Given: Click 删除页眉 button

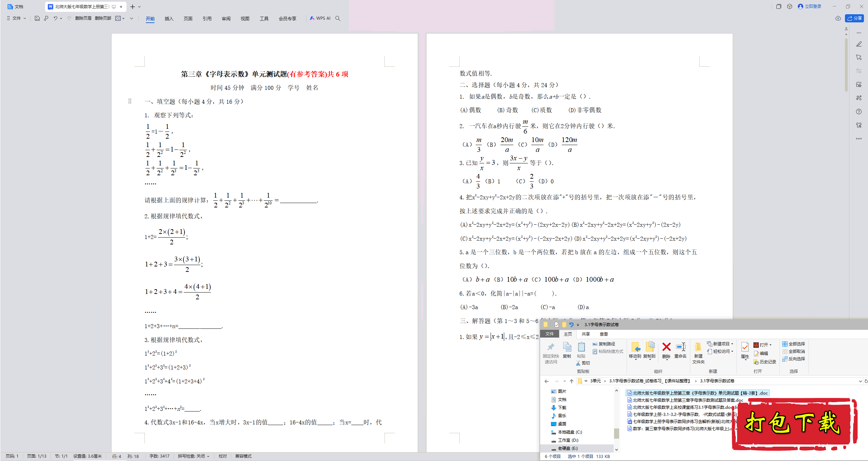Looking at the screenshot, I should (x=83, y=18).
